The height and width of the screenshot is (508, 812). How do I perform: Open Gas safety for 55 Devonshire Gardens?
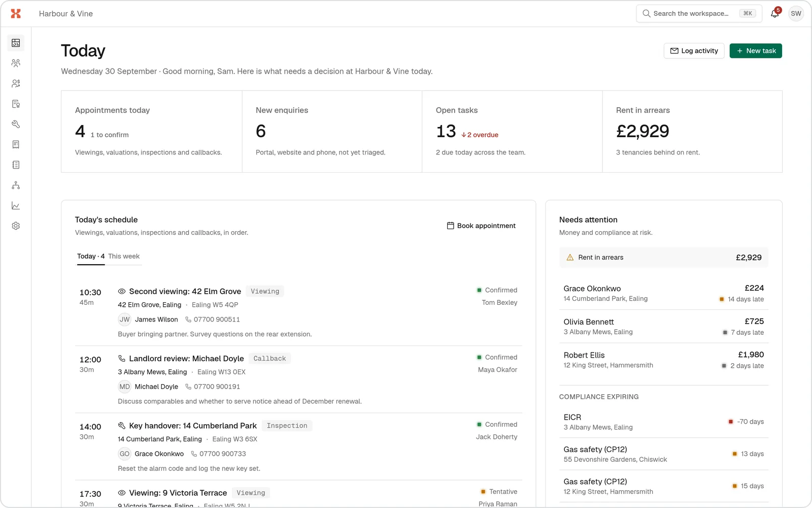coord(664,454)
